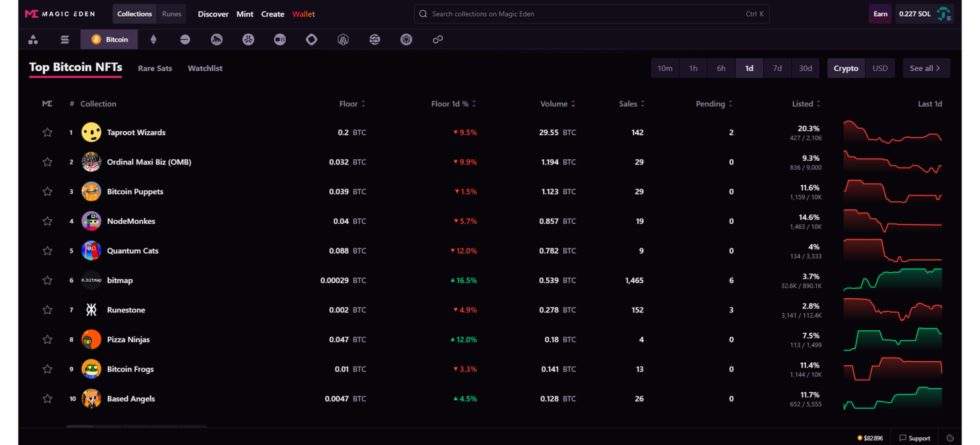Click the Runestone avatar icon
This screenshot has width=980, height=445.
pyautogui.click(x=91, y=310)
